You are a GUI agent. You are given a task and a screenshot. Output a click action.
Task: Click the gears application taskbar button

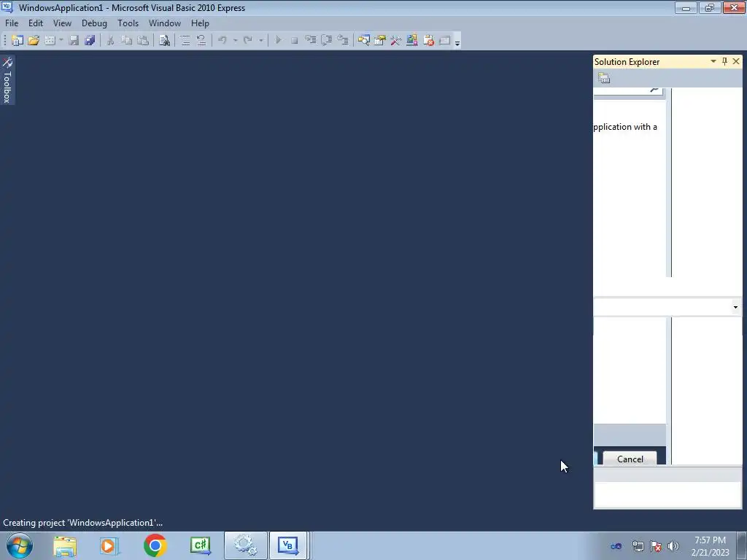click(245, 545)
